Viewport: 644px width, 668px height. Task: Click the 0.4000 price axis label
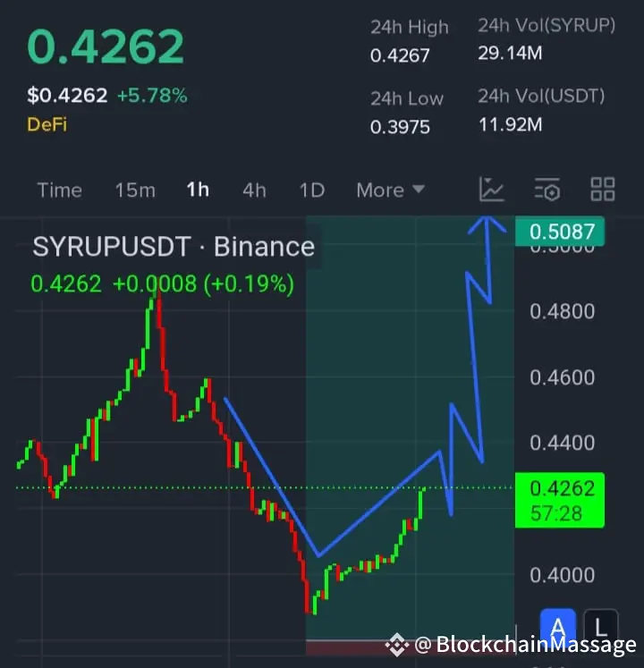coord(563,575)
